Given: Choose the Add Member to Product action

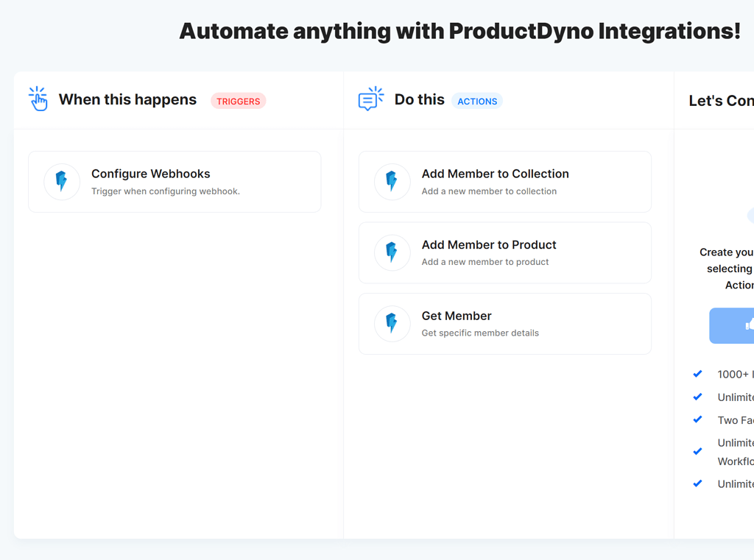Looking at the screenshot, I should pos(504,252).
